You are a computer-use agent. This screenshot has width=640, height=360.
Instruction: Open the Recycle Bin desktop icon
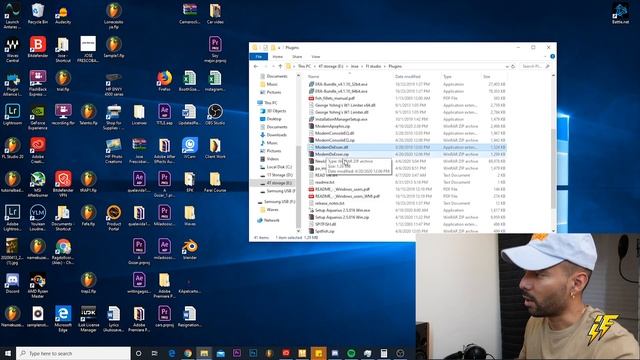coord(38,13)
